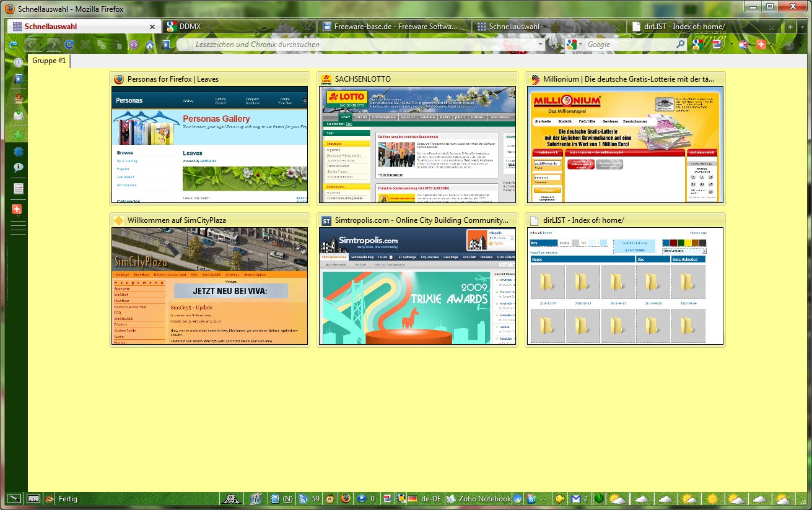The image size is (812, 510).
Task: Click the bookmarks star icon next to Home
Action: point(165,45)
